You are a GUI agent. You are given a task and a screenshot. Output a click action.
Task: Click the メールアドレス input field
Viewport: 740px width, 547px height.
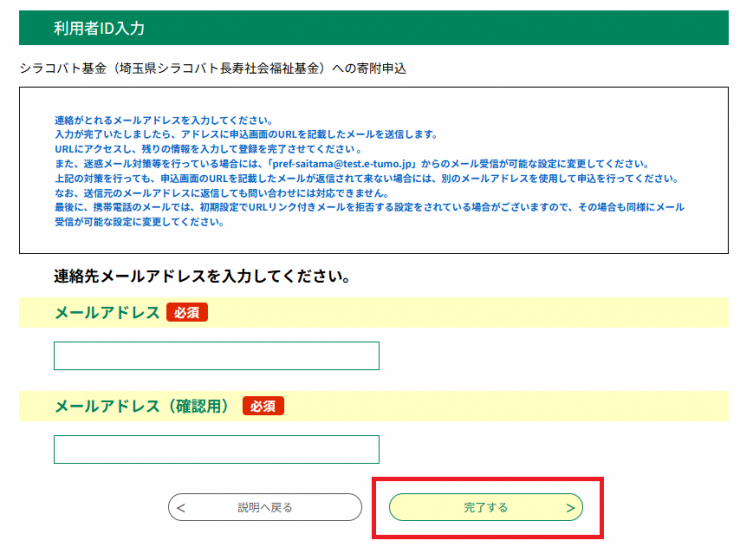pyautogui.click(x=216, y=356)
